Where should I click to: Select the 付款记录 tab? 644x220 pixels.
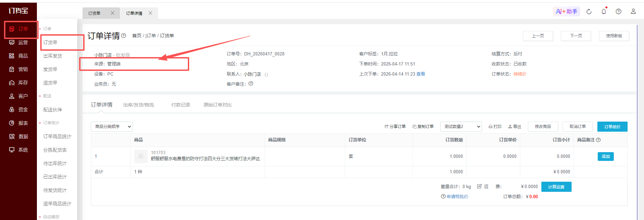(181, 105)
